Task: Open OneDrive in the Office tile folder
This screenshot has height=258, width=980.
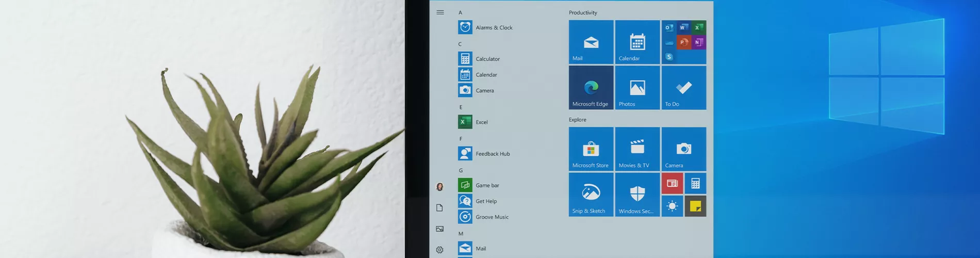Action: [x=669, y=42]
